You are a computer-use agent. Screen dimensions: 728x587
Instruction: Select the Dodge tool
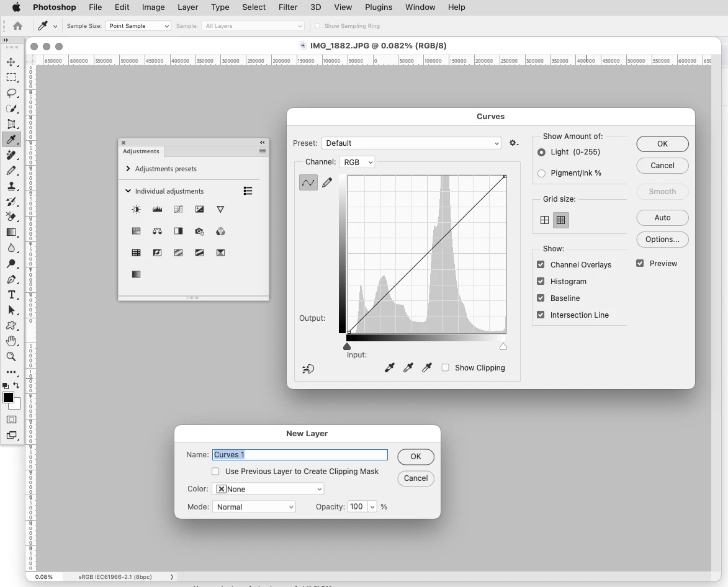[x=11, y=264]
